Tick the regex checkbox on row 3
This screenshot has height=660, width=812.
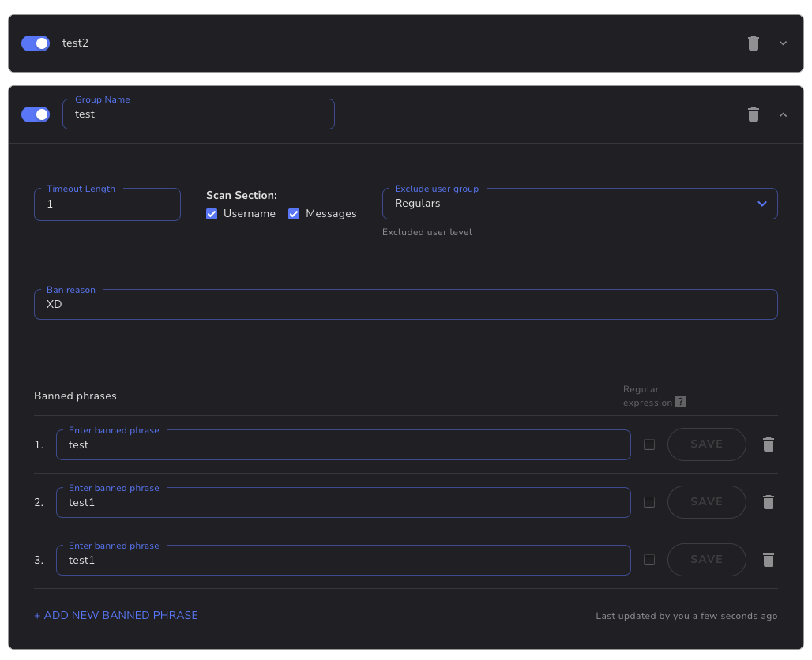click(649, 560)
